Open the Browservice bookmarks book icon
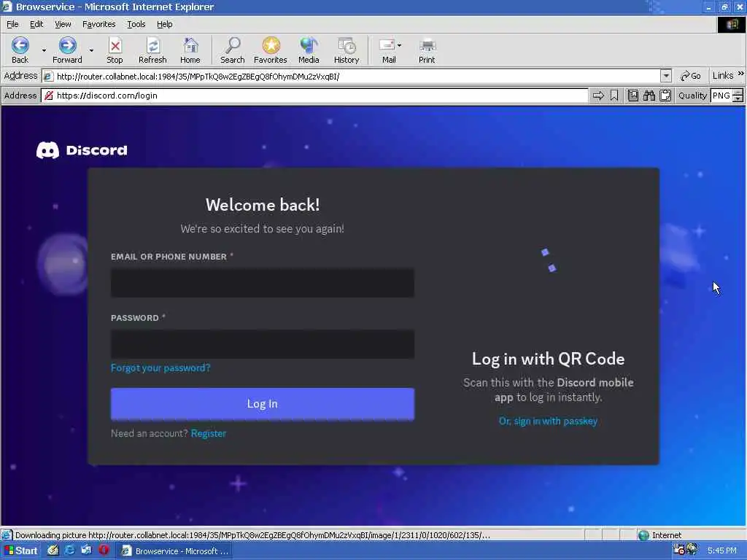 click(x=632, y=96)
